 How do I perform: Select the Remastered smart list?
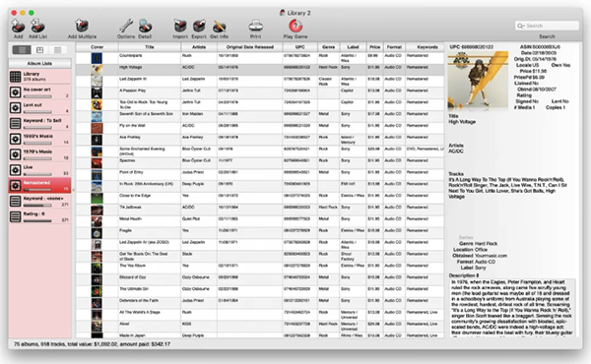click(39, 185)
